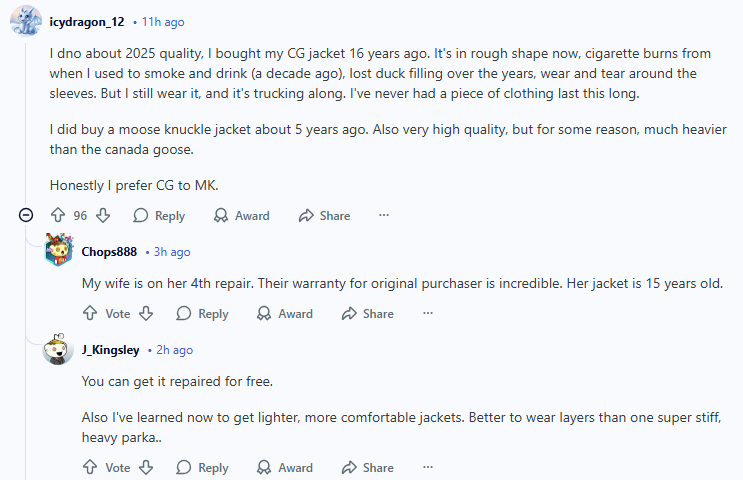
Task: Open more options on icydragon_12's comment
Action: (384, 215)
